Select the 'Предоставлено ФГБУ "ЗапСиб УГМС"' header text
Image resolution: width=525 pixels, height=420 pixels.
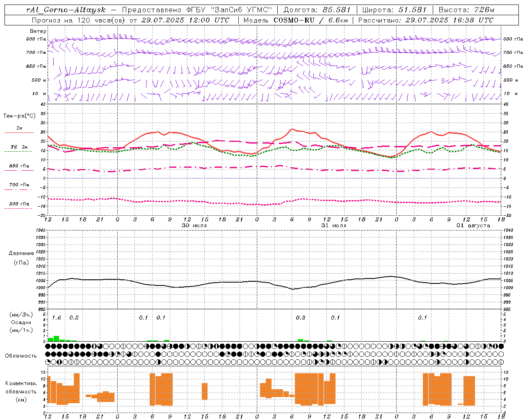(x=197, y=10)
